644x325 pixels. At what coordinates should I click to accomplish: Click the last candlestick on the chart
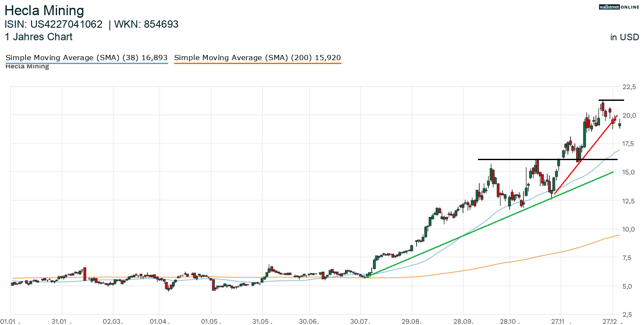click(619, 124)
